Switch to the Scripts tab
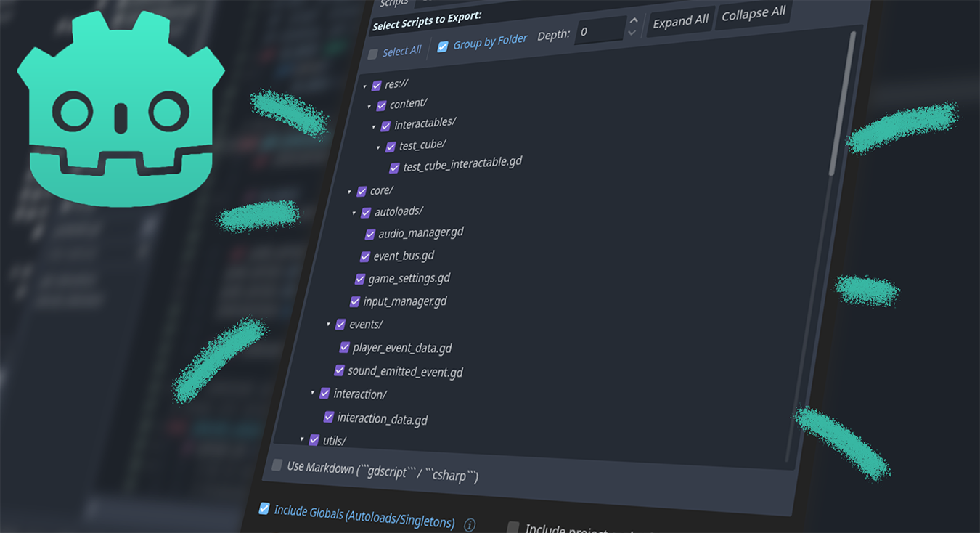 tap(393, 4)
